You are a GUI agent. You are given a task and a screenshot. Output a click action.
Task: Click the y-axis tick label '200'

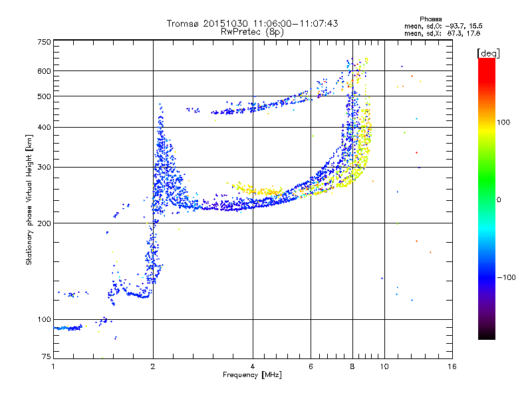coord(44,223)
